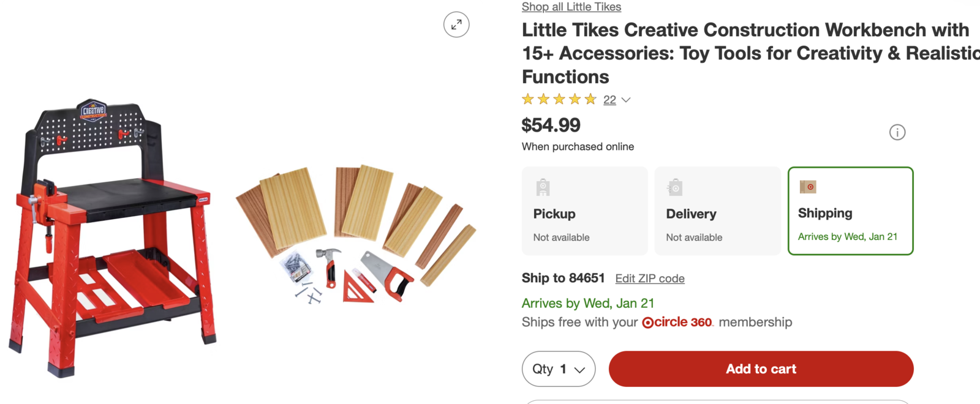Image resolution: width=980 pixels, height=404 pixels.
Task: Click the Edit ZIP code link
Action: tap(650, 279)
